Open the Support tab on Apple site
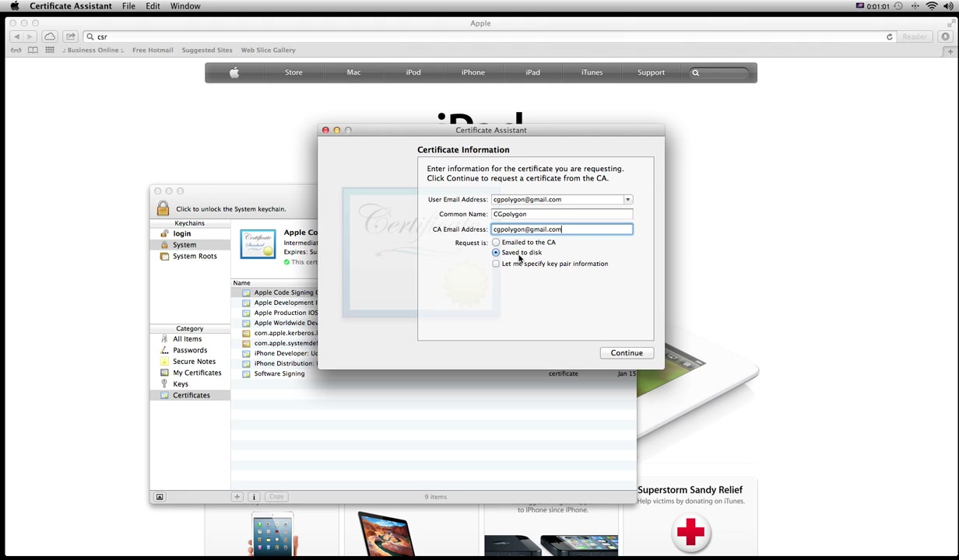 point(651,72)
